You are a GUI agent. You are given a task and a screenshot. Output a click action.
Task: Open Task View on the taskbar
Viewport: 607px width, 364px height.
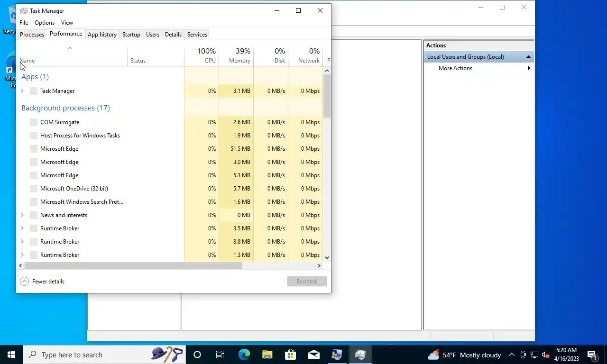(x=220, y=355)
